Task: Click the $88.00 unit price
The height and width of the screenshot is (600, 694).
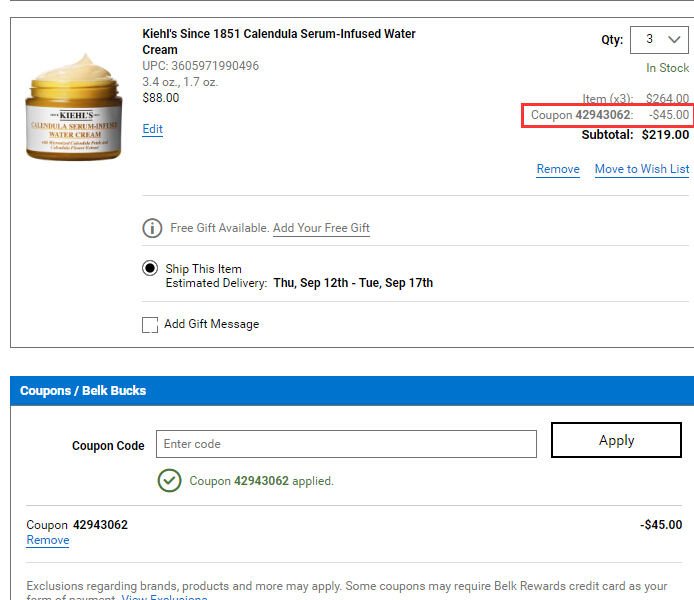Action: click(x=161, y=98)
